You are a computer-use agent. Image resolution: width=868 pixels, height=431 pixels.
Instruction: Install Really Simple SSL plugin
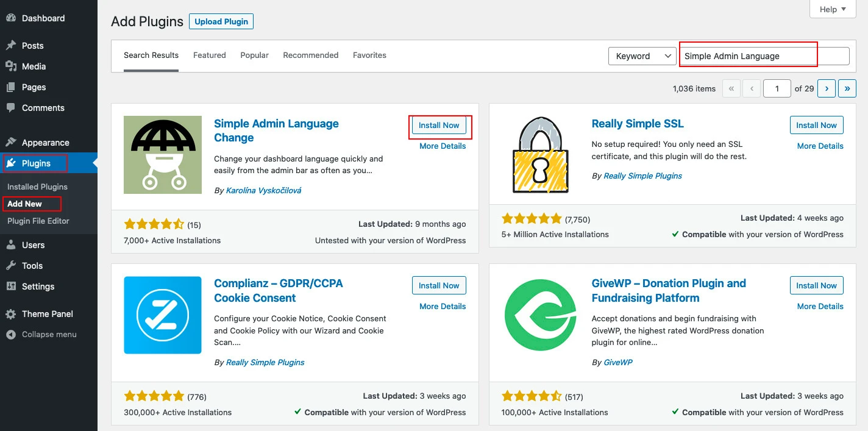817,125
